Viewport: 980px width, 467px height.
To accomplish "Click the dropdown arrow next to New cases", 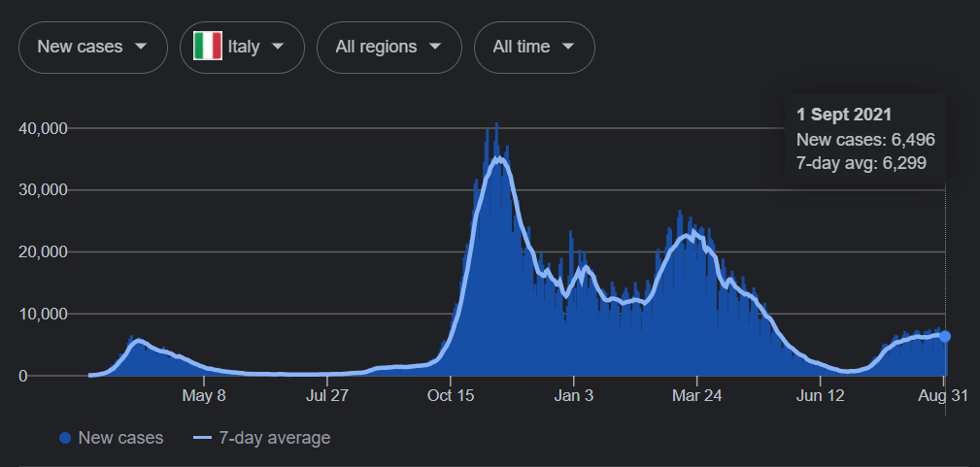I will (142, 47).
